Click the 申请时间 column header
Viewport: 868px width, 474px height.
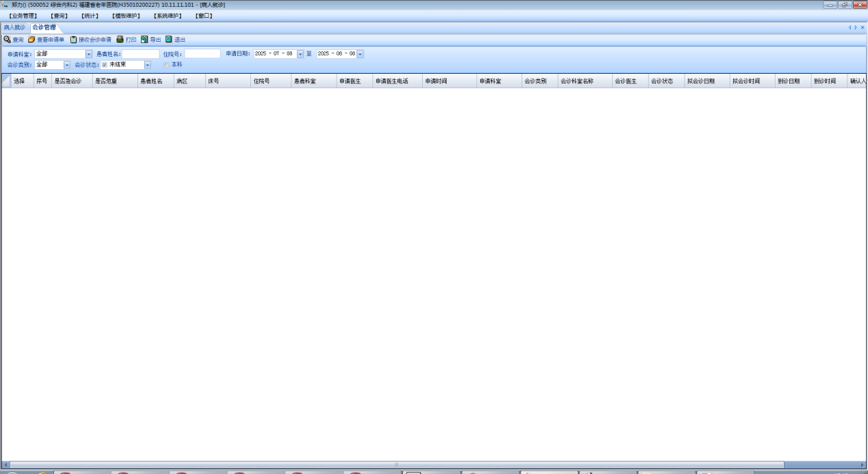(x=449, y=81)
